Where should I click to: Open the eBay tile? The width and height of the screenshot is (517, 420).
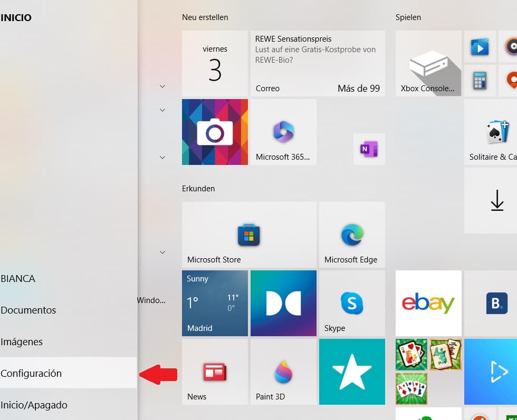pos(428,303)
